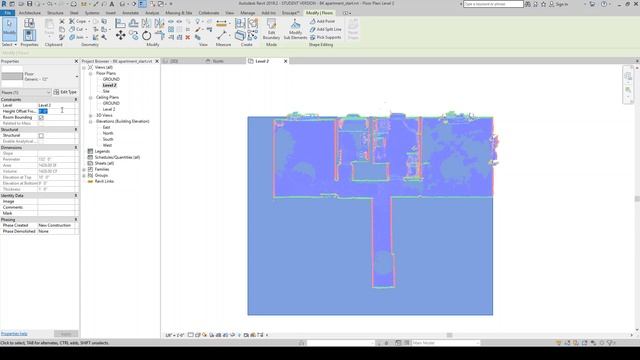This screenshot has width=640, height=360.
Task: Click the search keyword input box
Action: tap(493, 4)
